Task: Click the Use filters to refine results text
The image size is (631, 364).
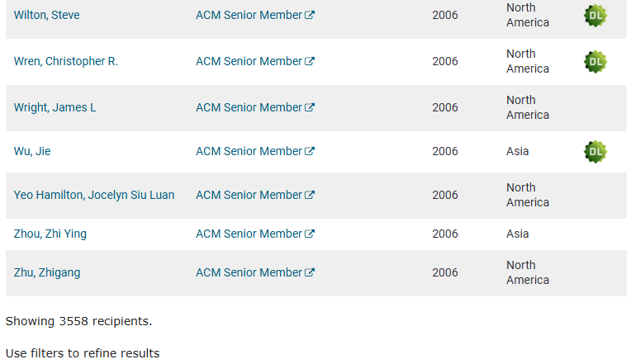Action: 83,353
